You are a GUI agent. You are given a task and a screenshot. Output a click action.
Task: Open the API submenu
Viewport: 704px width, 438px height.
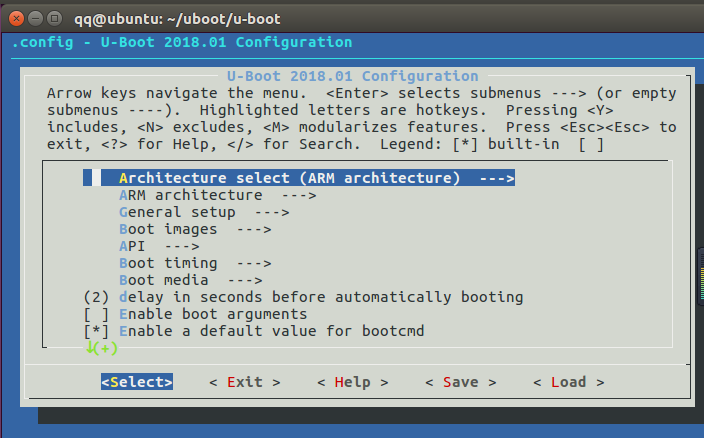pos(159,246)
